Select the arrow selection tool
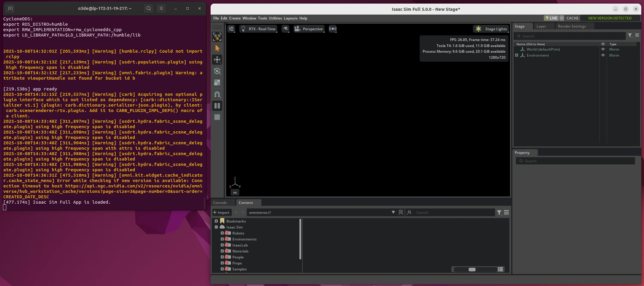This screenshot has width=644, height=286. [217, 48]
